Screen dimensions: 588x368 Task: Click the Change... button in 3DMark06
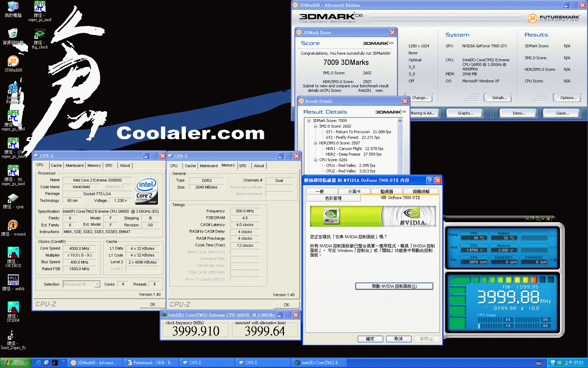pos(419,98)
